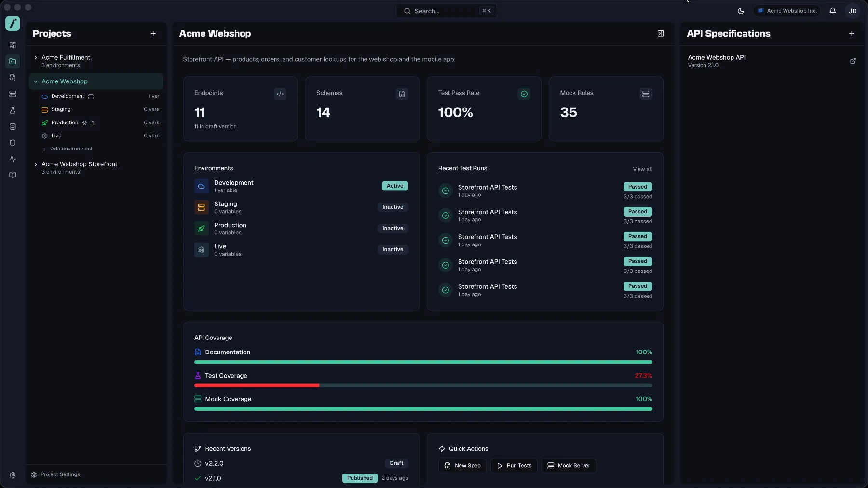The width and height of the screenshot is (868, 488).
Task: Click the notifications bell icon
Action: click(833, 11)
